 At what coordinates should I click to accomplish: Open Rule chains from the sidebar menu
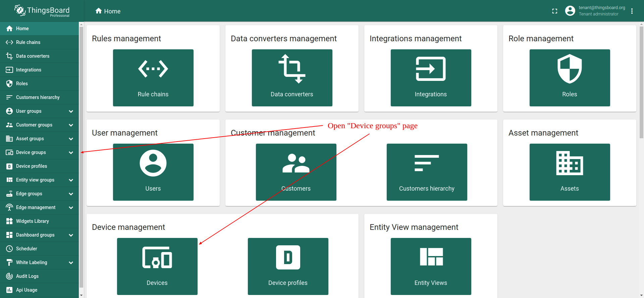coord(39,42)
